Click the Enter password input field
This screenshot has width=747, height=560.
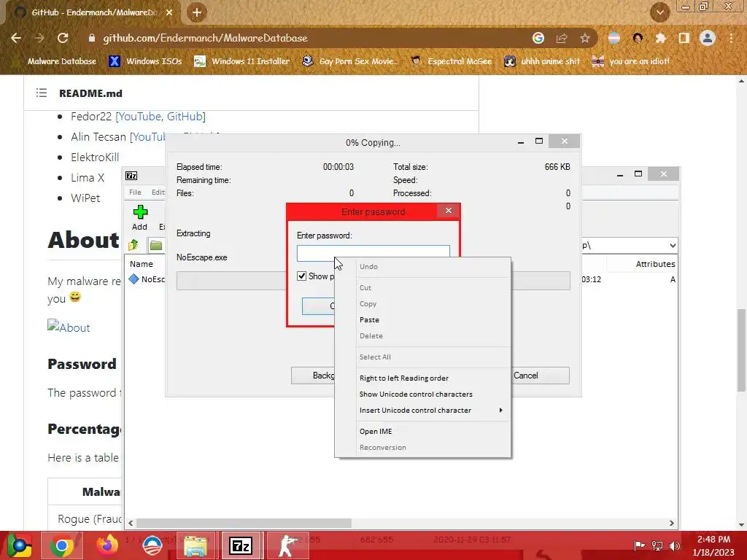click(373, 253)
